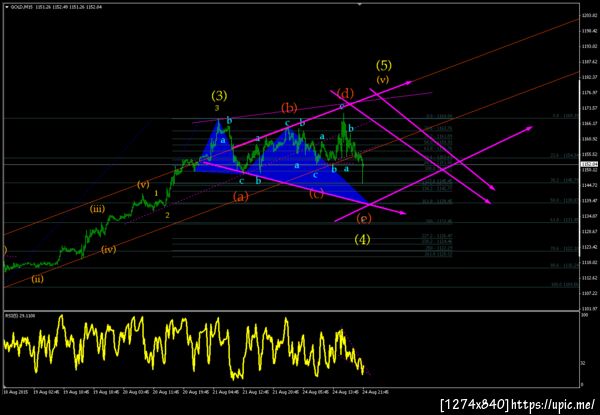Select the yellow (3) wave label
The width and height of the screenshot is (600, 415).
coord(219,95)
